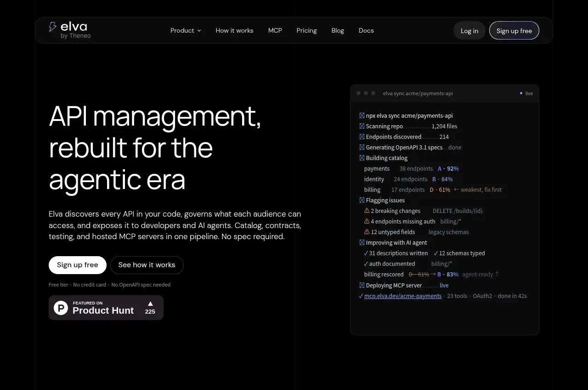Screen dimensions: 588x390
Task: Click the identity grade 'B · 84%'
Action: pyautogui.click(x=443, y=179)
